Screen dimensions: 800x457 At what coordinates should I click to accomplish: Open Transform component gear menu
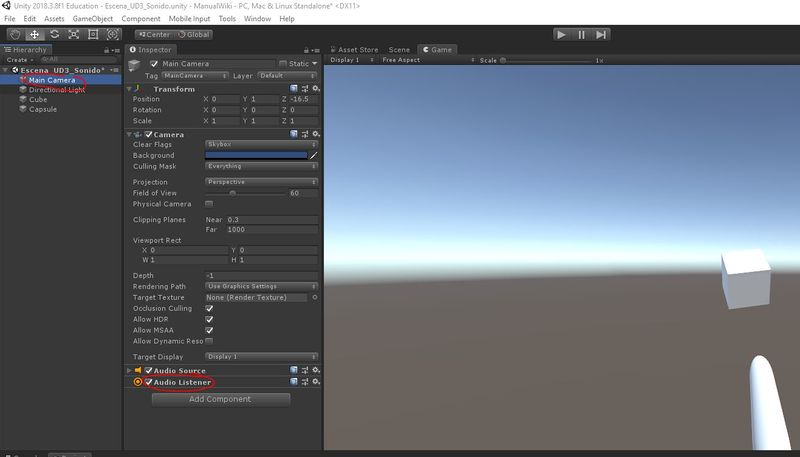coord(316,89)
